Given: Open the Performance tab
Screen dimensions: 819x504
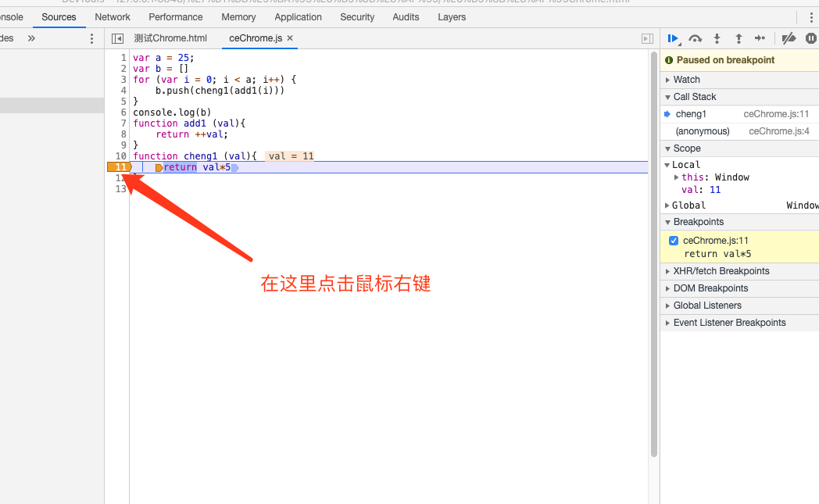Looking at the screenshot, I should 176,17.
